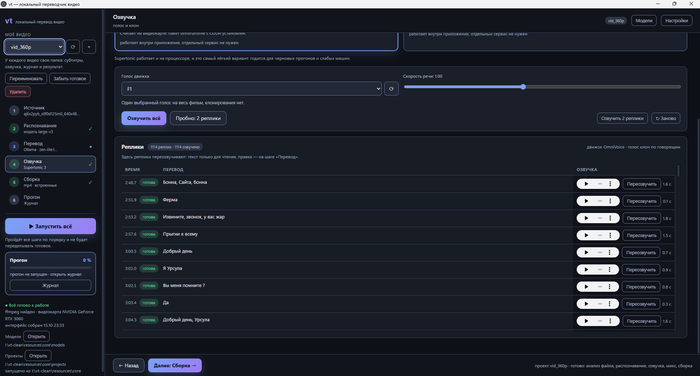Image resolution: width=700 pixels, height=376 pixels.
Task: Open the «Журнал» in the Прогон card
Action: (50, 285)
